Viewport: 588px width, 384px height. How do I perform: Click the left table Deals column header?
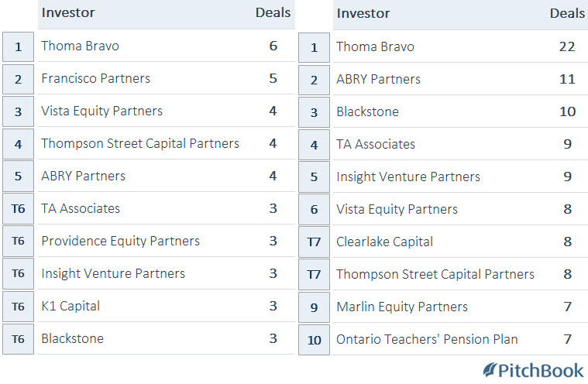point(273,12)
